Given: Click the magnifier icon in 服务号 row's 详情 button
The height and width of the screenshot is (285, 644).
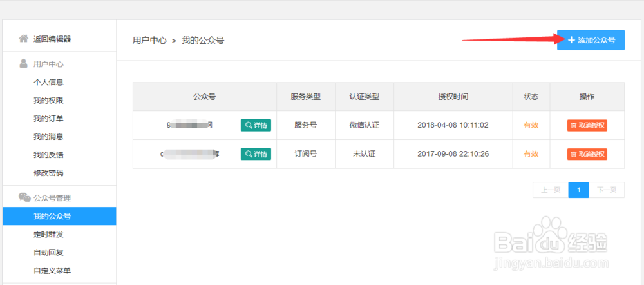Looking at the screenshot, I should click(x=249, y=125).
